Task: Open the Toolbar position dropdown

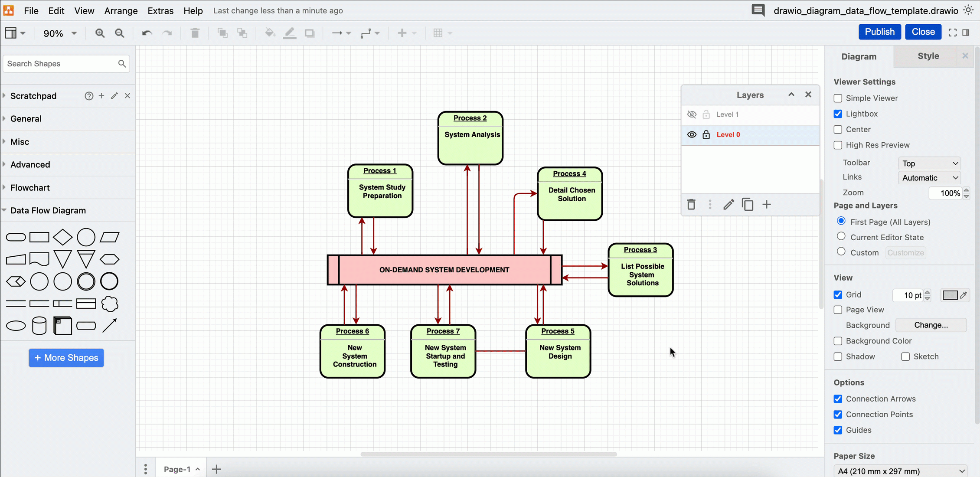Action: pos(929,163)
